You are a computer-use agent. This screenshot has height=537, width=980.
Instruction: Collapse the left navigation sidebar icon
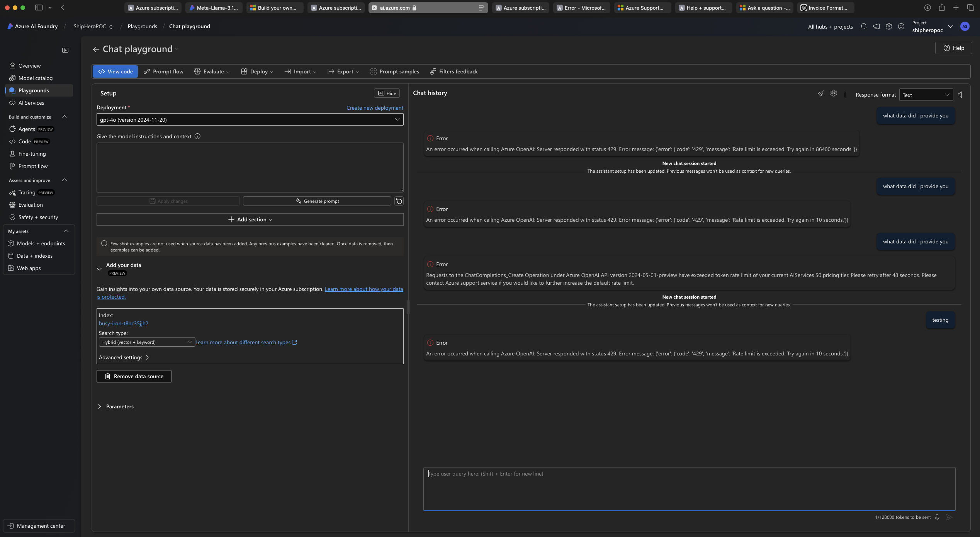point(65,50)
